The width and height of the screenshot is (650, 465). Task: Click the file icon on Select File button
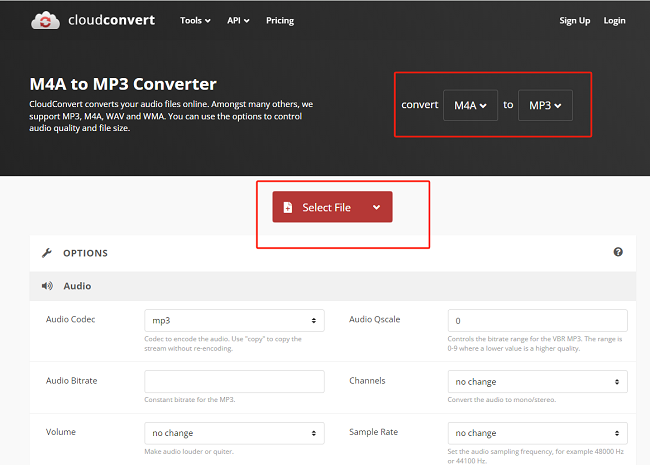288,207
